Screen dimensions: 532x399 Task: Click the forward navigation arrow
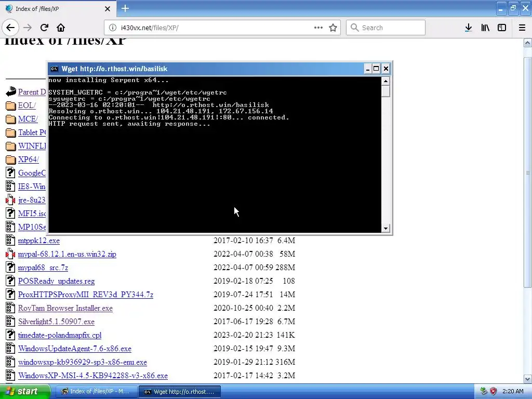28,28
